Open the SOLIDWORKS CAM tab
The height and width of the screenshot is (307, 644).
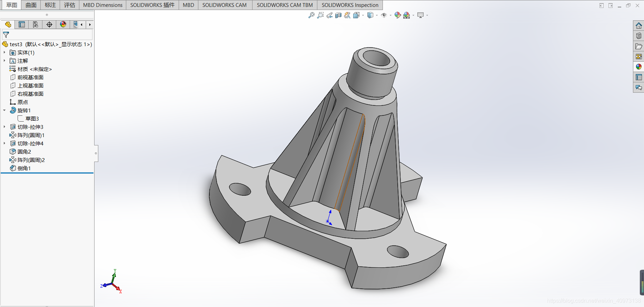225,5
